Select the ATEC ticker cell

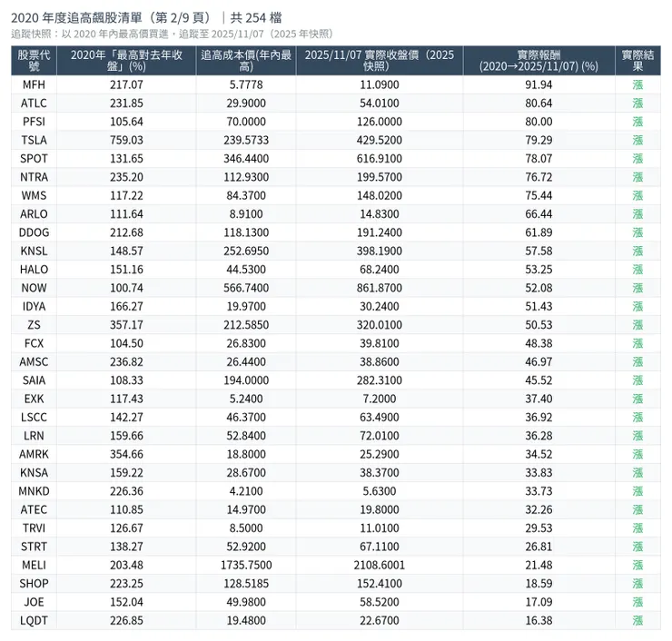pyautogui.click(x=34, y=509)
